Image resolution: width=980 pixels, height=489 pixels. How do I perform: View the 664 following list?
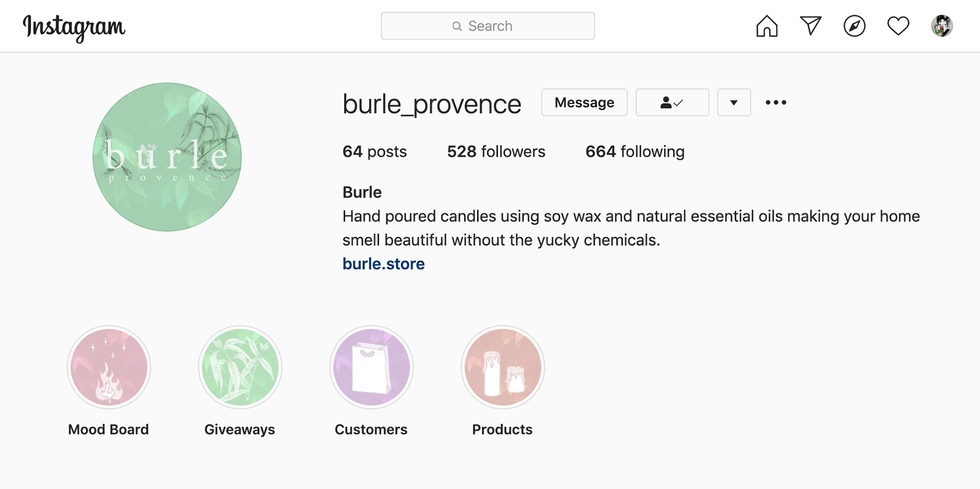coord(635,151)
